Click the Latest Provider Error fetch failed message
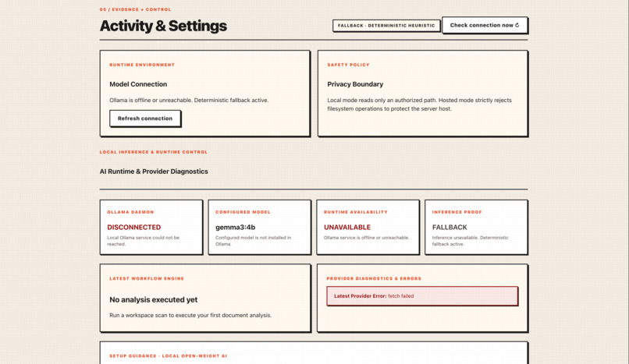 click(x=422, y=296)
